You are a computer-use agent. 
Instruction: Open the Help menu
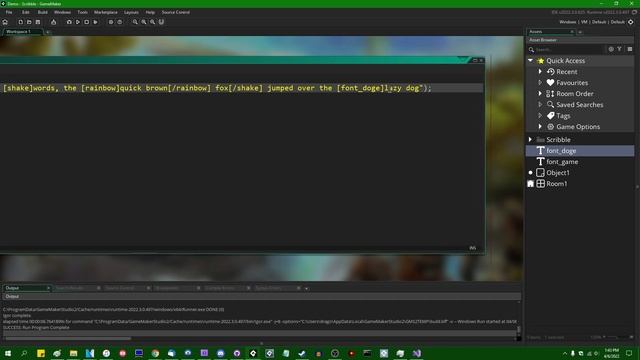(x=150, y=12)
